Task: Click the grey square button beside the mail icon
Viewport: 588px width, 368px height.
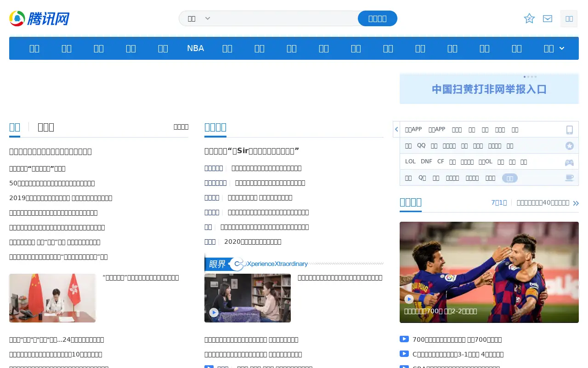Action: click(569, 19)
